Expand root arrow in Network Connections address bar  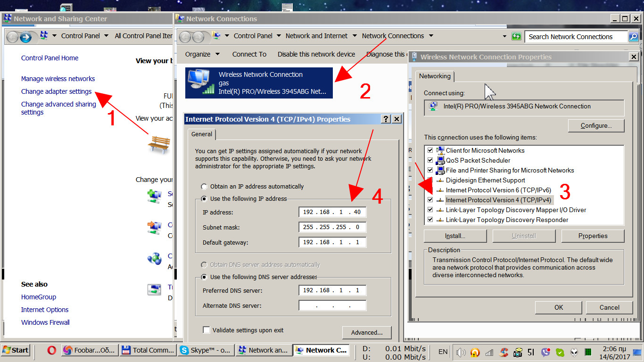click(227, 36)
